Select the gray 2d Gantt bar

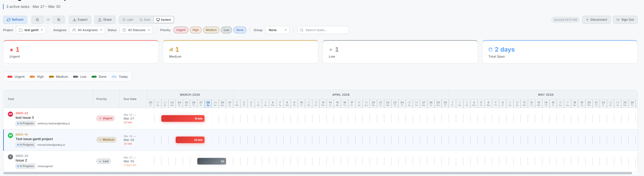(212, 161)
